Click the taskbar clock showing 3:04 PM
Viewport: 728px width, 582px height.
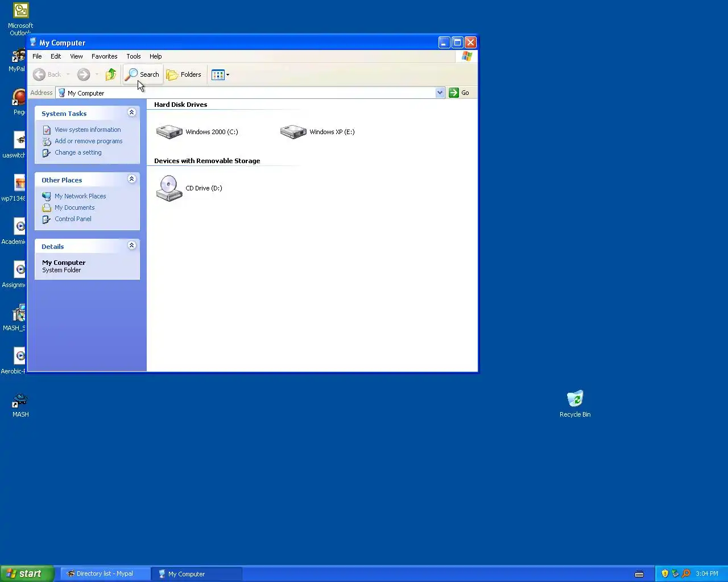(x=707, y=573)
